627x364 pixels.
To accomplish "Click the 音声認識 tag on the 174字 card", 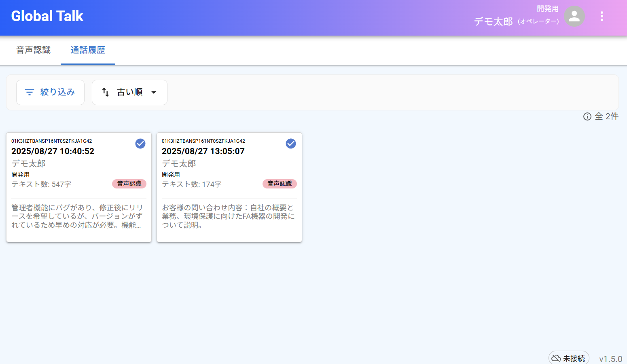I will [280, 184].
